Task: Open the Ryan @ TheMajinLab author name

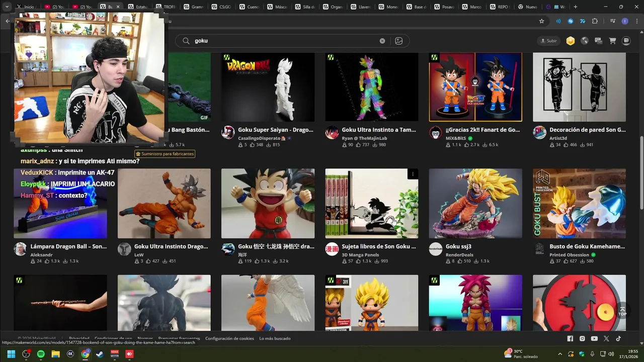Action: pos(364,138)
